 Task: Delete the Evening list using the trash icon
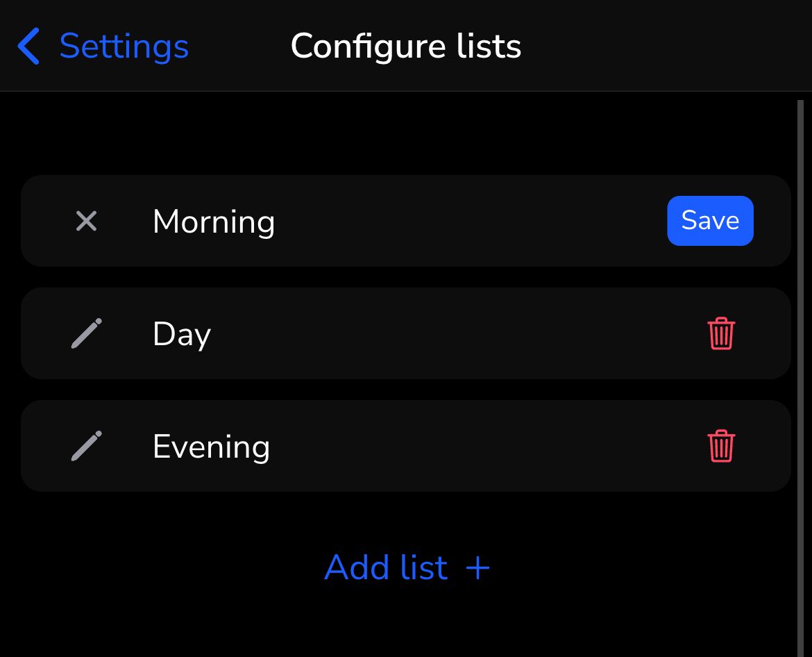(720, 447)
